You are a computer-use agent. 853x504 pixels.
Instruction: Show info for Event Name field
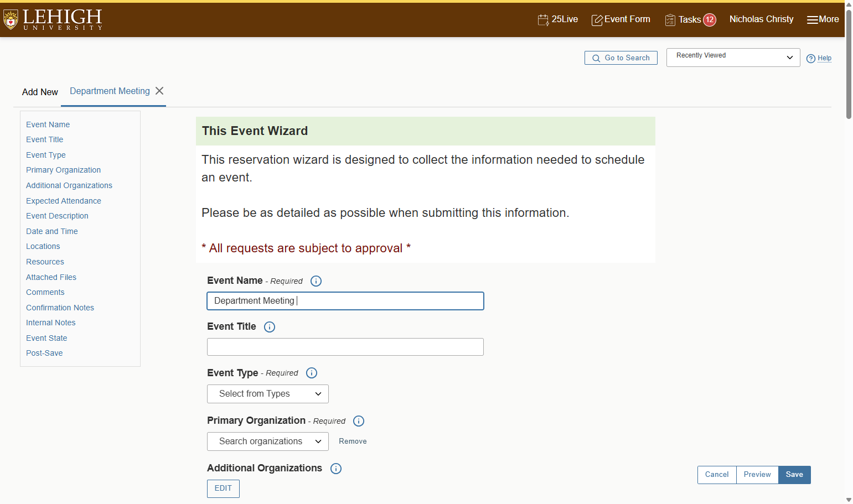pos(316,281)
